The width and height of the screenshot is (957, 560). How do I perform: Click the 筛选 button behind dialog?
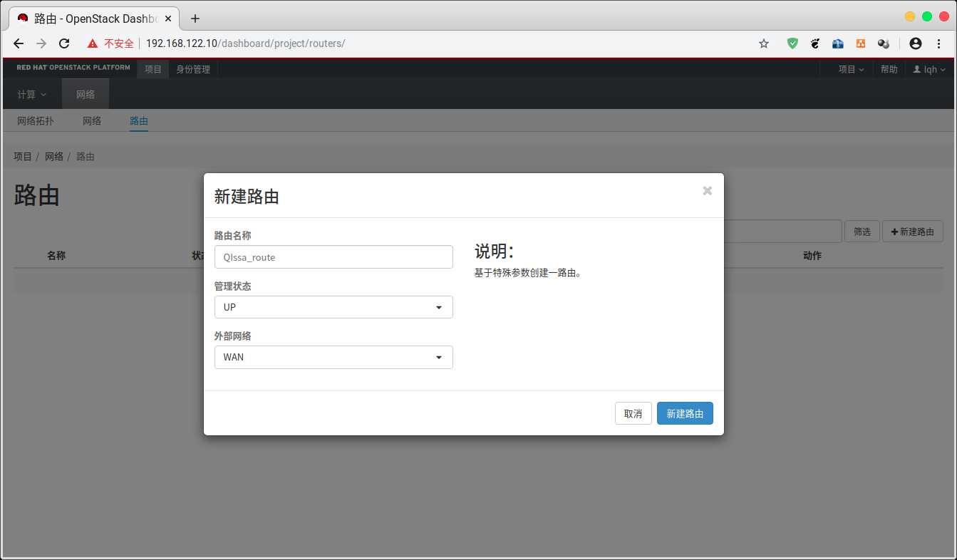pos(862,232)
